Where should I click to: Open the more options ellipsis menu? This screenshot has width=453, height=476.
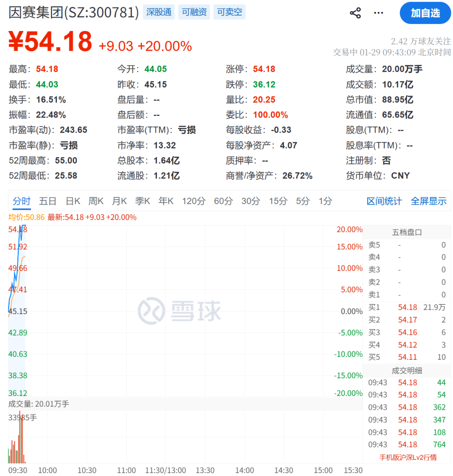point(378,13)
